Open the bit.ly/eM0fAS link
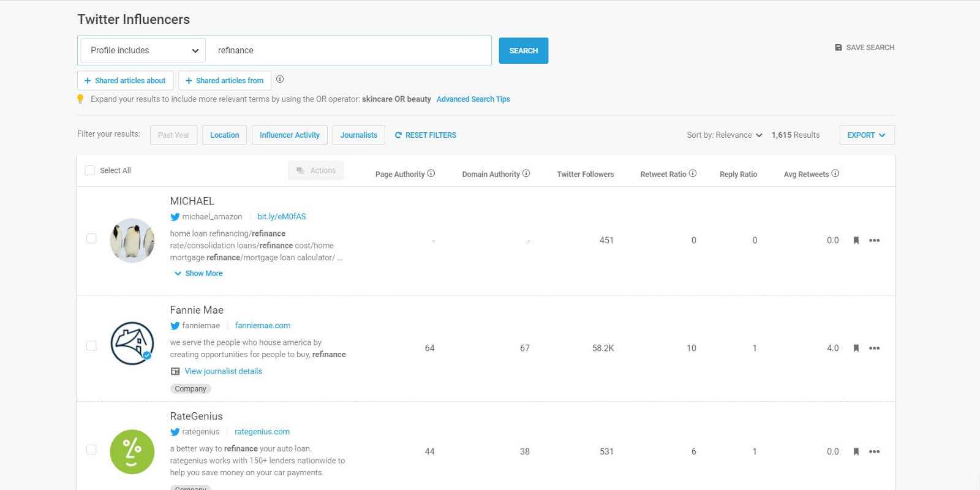980x490 pixels. [282, 216]
